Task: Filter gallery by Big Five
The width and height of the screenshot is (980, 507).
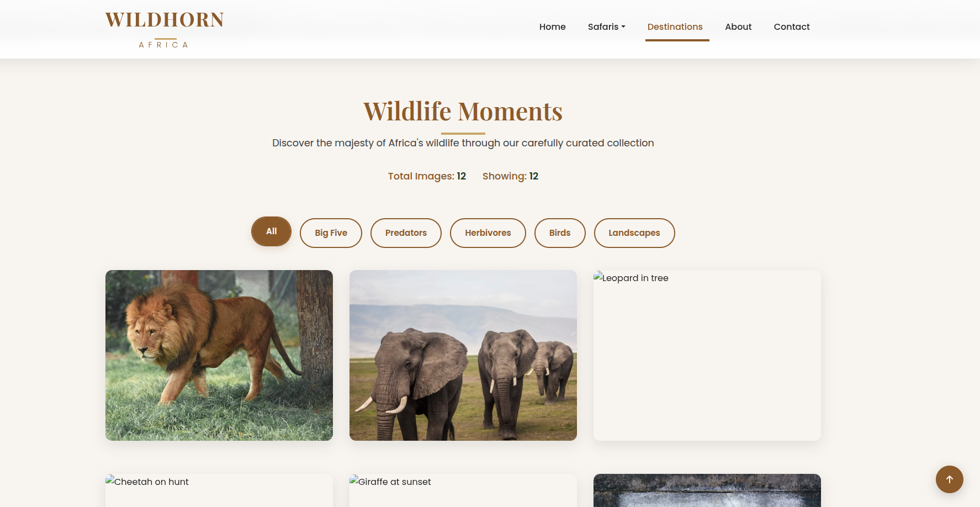Action: 331,233
